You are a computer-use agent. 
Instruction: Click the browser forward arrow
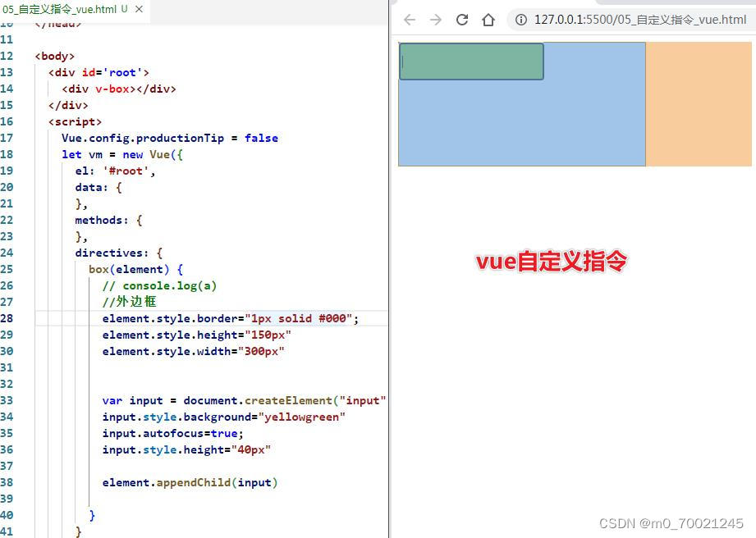435,20
